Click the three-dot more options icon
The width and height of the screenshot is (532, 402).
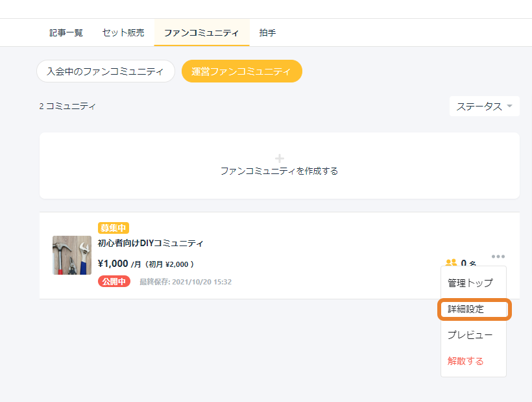pyautogui.click(x=498, y=257)
